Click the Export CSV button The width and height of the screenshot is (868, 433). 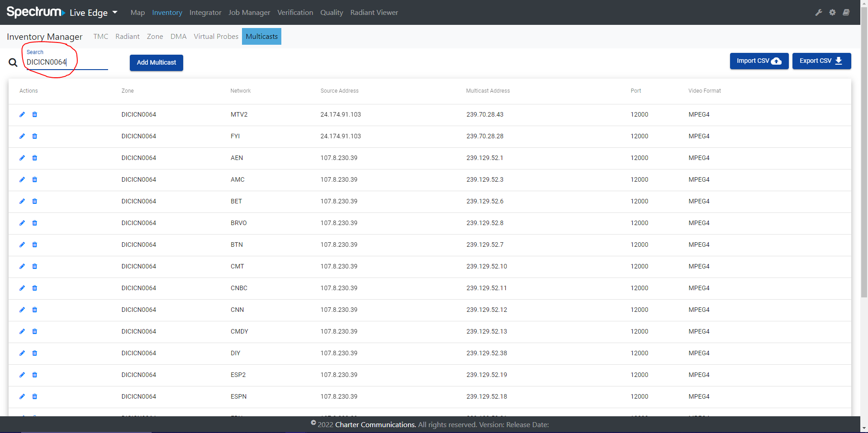[x=821, y=61]
